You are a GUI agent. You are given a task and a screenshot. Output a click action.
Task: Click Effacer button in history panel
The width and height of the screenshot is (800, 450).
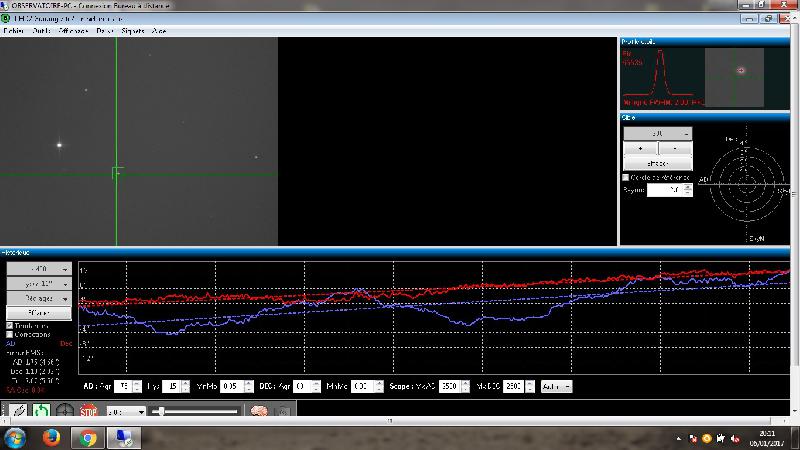tap(39, 313)
